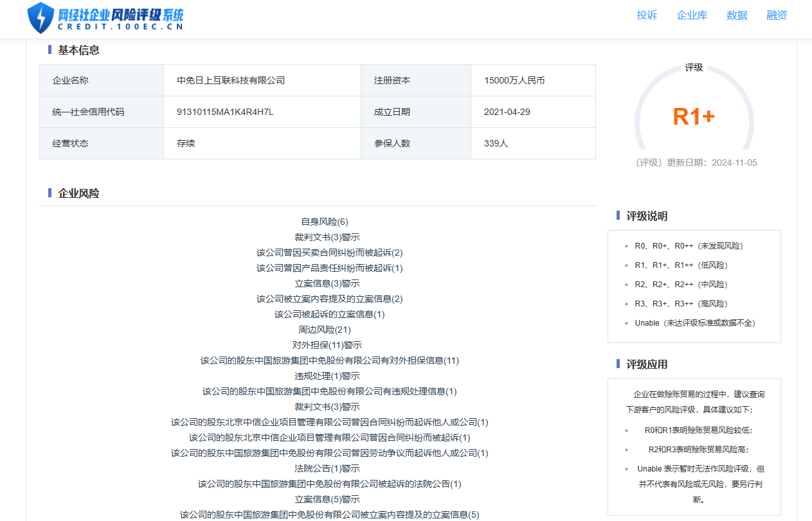Open the 违规处理(1)警示 section
Image resolution: width=812 pixels, height=521 pixels.
tap(327, 376)
